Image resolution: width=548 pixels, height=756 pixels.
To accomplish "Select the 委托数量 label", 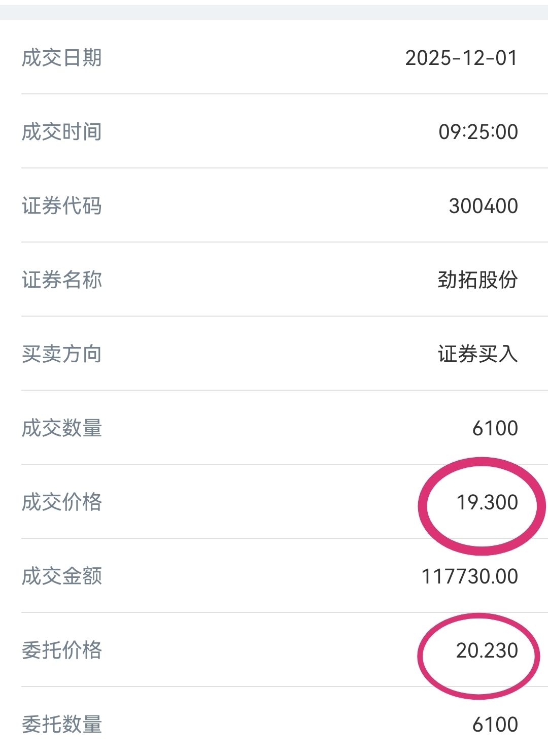I will point(62,725).
